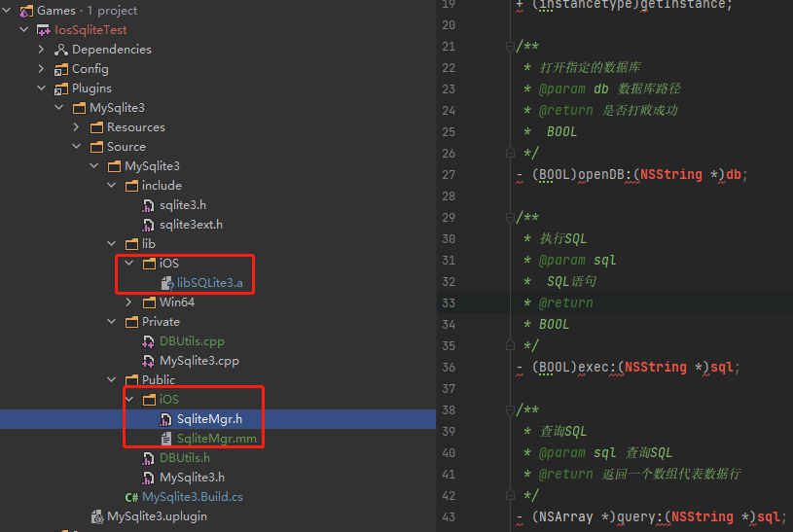The width and height of the screenshot is (793, 532).
Task: Click line number 36 in the gutter
Action: tap(448, 368)
